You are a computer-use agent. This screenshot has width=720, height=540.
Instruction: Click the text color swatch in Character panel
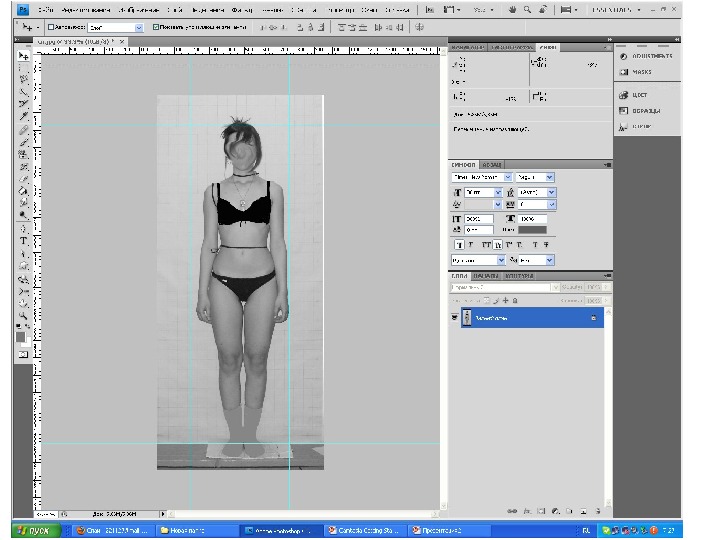point(532,230)
